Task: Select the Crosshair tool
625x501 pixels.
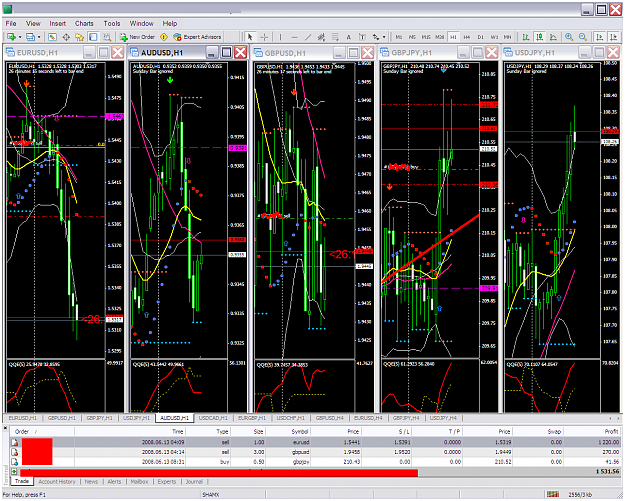Action: click(x=264, y=37)
